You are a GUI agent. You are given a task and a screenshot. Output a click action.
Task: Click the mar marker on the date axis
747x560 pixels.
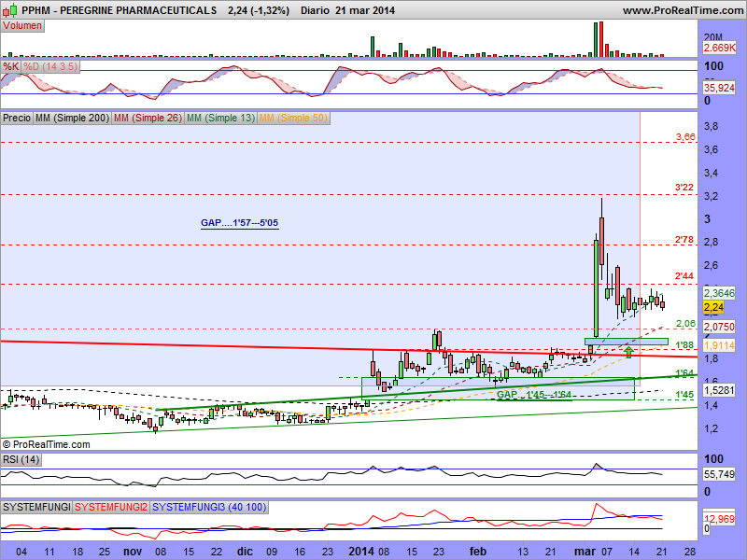[585, 552]
